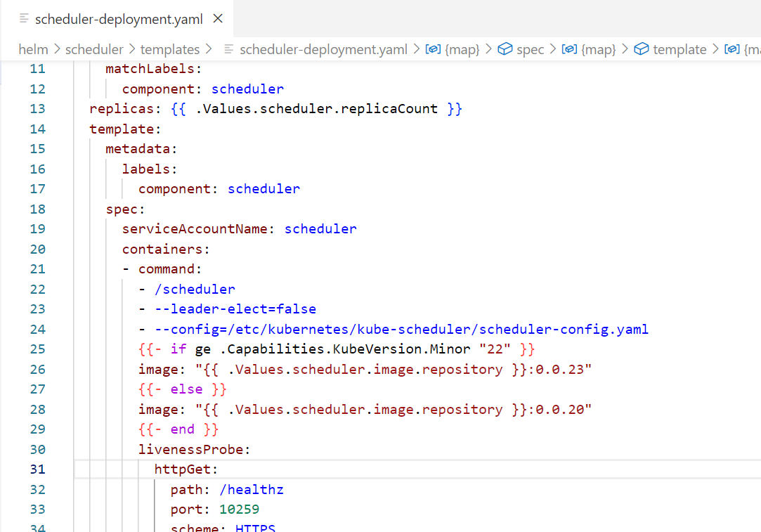The height and width of the screenshot is (532, 761).
Task: Select the template breadcrumb item
Action: (679, 49)
